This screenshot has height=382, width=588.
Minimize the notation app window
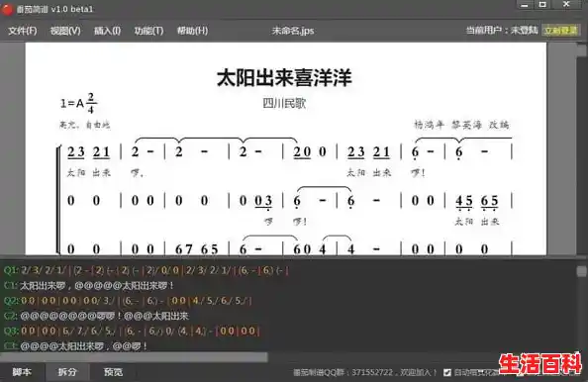525,5
